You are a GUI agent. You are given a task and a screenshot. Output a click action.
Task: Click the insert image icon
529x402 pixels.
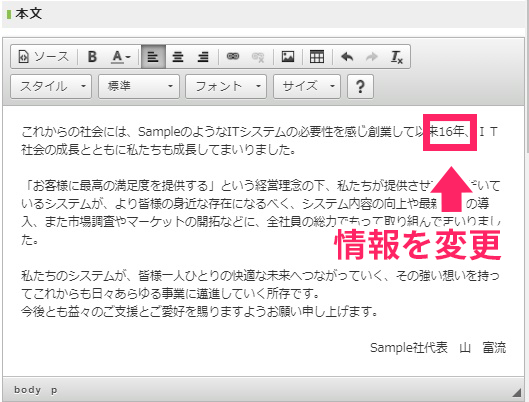288,57
